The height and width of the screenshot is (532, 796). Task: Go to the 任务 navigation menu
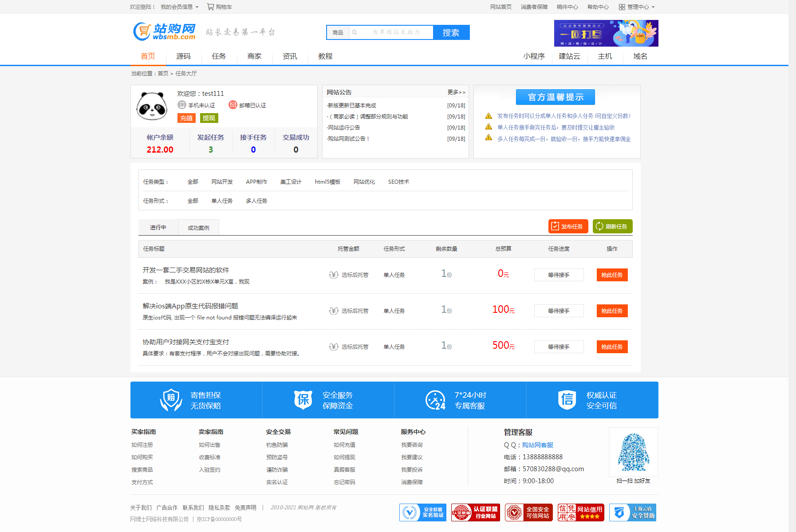[x=219, y=56]
